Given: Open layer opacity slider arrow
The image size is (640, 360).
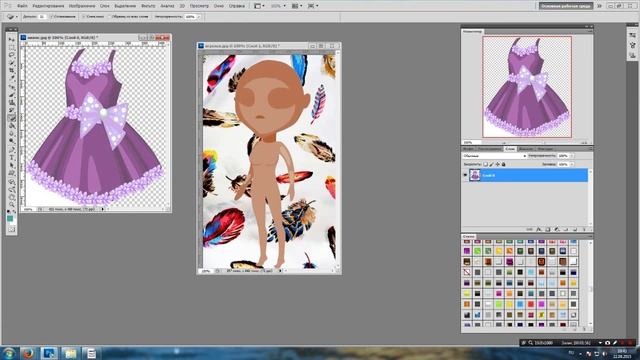Looking at the screenshot, I should coord(572,156).
